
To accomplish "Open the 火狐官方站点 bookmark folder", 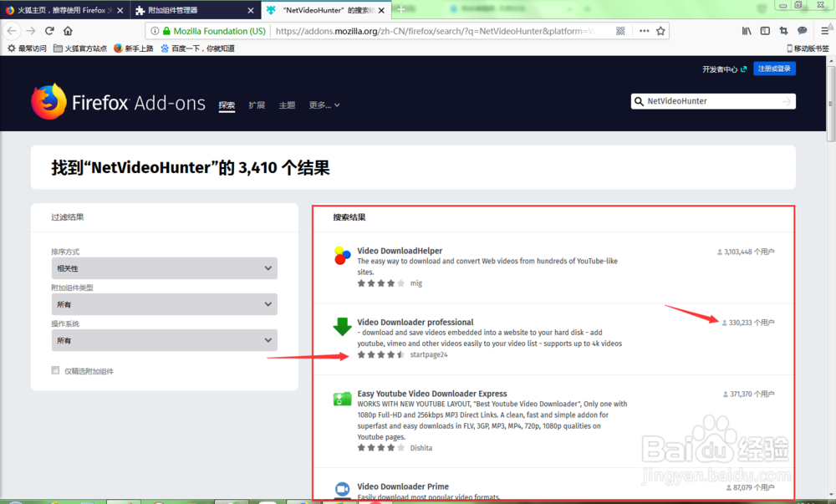I will (x=80, y=48).
